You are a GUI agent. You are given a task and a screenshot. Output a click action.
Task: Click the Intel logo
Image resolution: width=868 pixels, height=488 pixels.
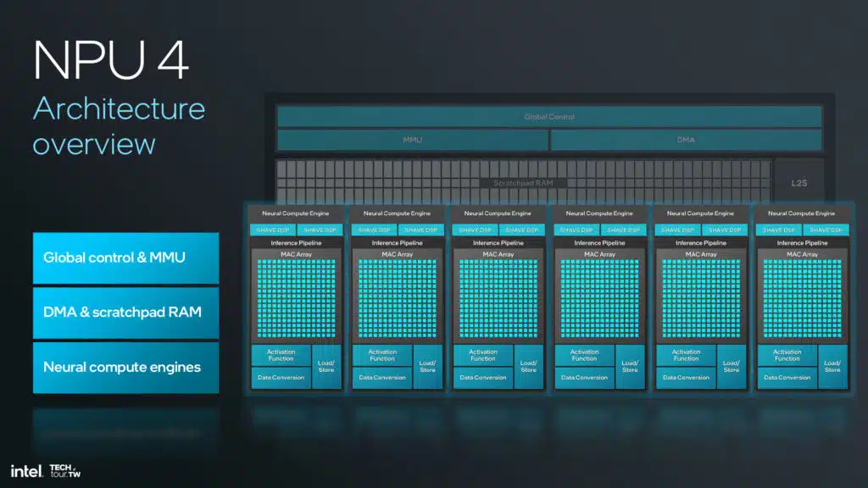tap(26, 471)
